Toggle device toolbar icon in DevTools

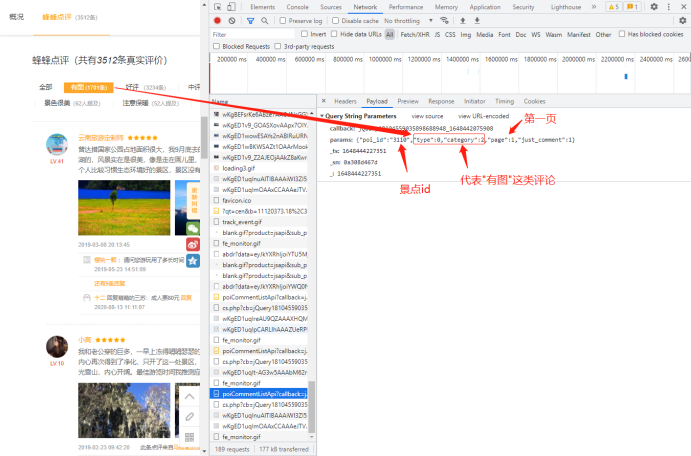(231, 7)
